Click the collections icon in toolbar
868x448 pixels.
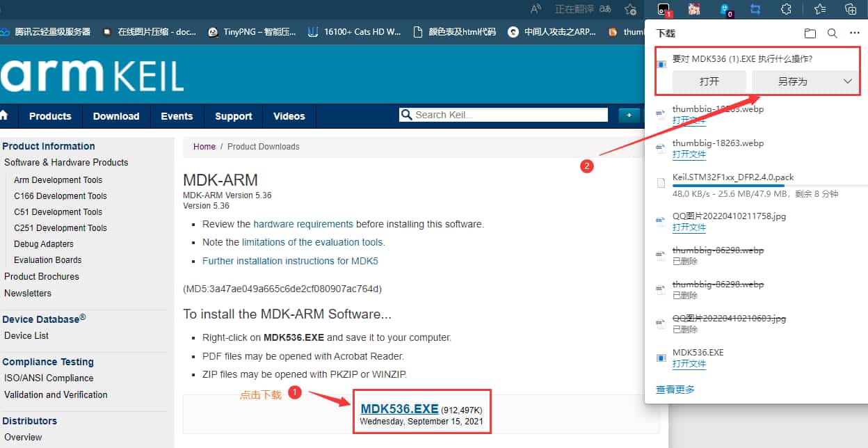[850, 9]
